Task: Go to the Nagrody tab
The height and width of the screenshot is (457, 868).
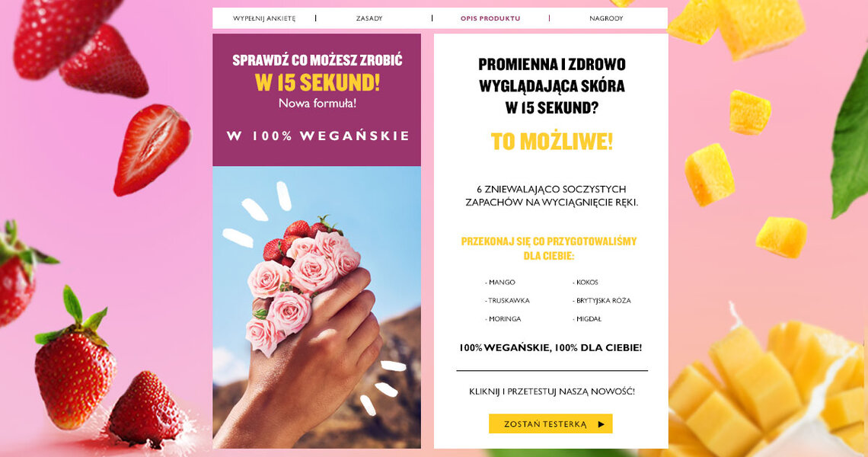Action: click(x=606, y=18)
